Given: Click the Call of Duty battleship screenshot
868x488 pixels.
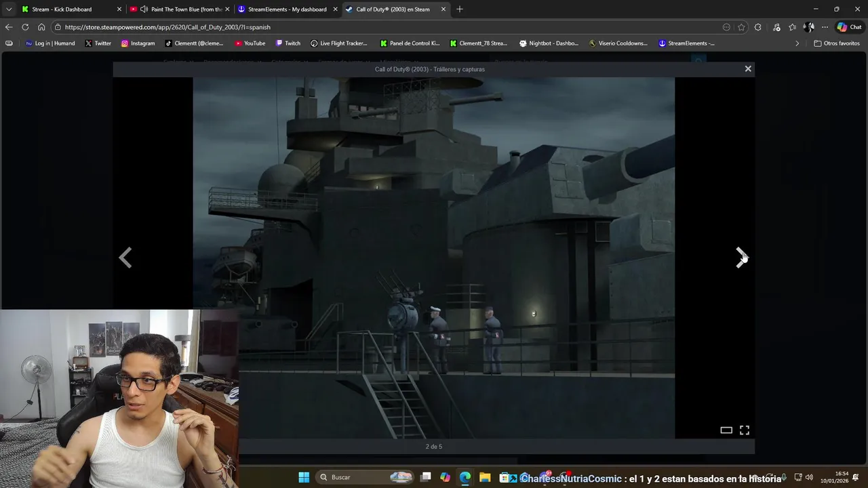Looking at the screenshot, I should 434,258.
